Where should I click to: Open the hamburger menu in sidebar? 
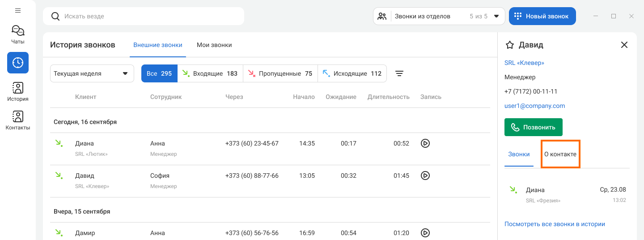[x=18, y=10]
